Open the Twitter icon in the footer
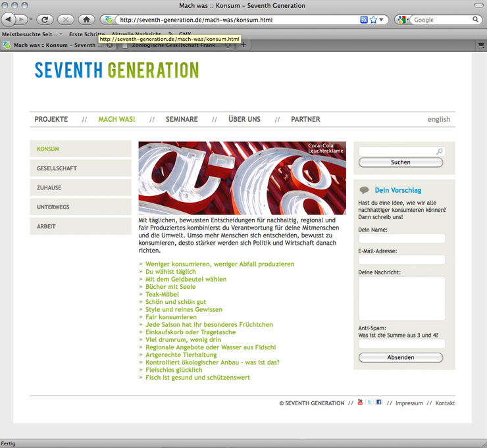This screenshot has height=448, width=487. point(369,402)
